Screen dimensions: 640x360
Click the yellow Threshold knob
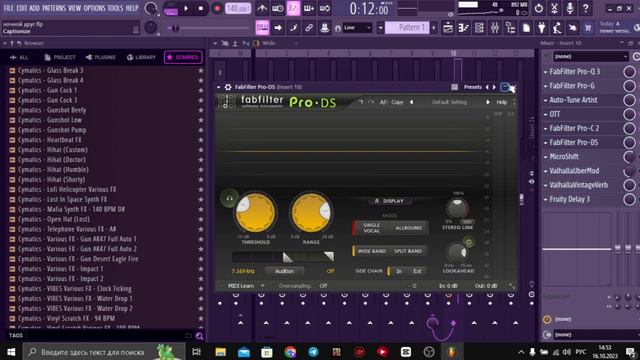tap(255, 213)
